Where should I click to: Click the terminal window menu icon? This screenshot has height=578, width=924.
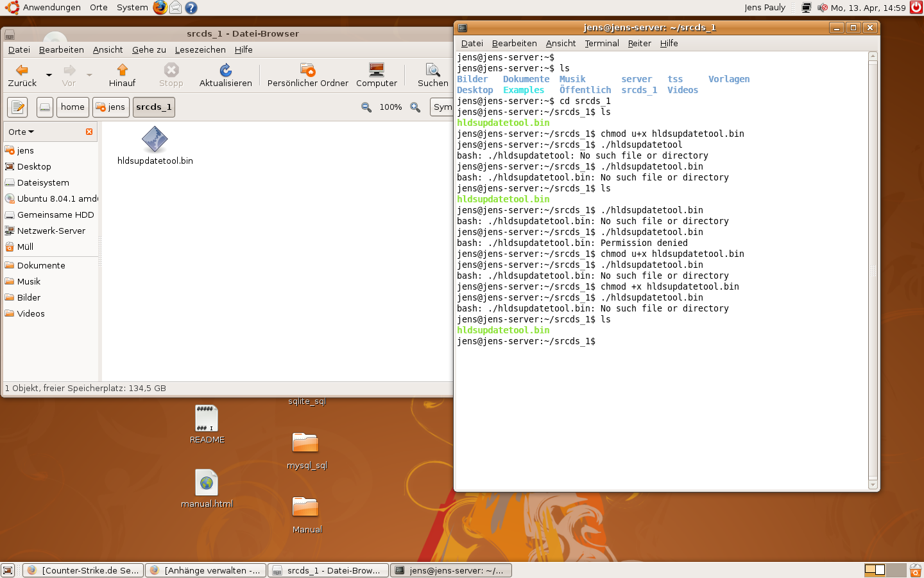[x=463, y=28]
